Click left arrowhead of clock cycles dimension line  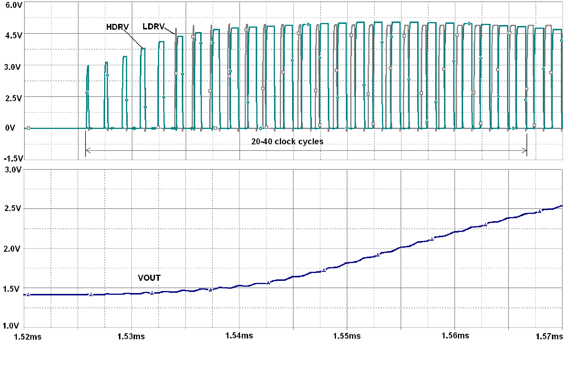point(88,150)
